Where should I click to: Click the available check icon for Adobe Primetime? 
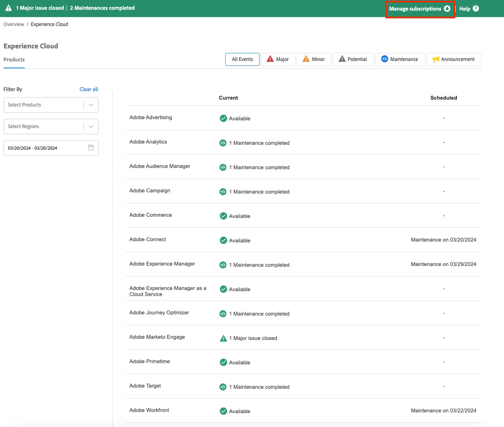click(223, 362)
